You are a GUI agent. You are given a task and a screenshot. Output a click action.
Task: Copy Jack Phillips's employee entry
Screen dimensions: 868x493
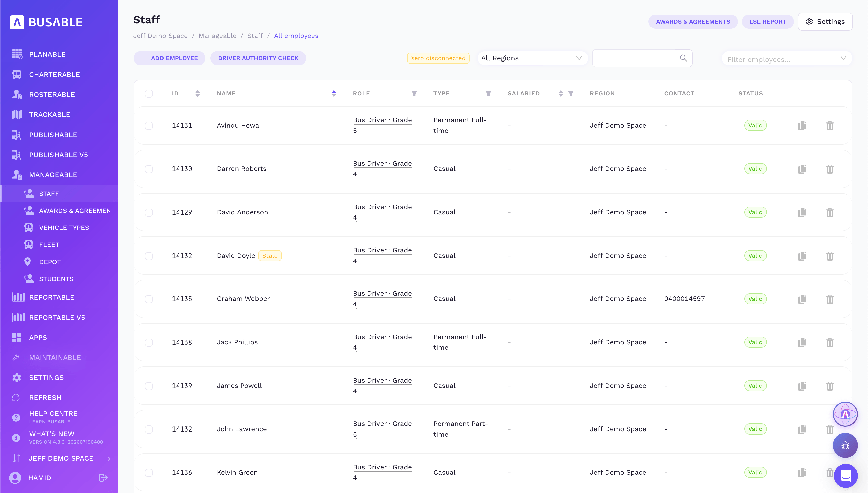pos(802,342)
